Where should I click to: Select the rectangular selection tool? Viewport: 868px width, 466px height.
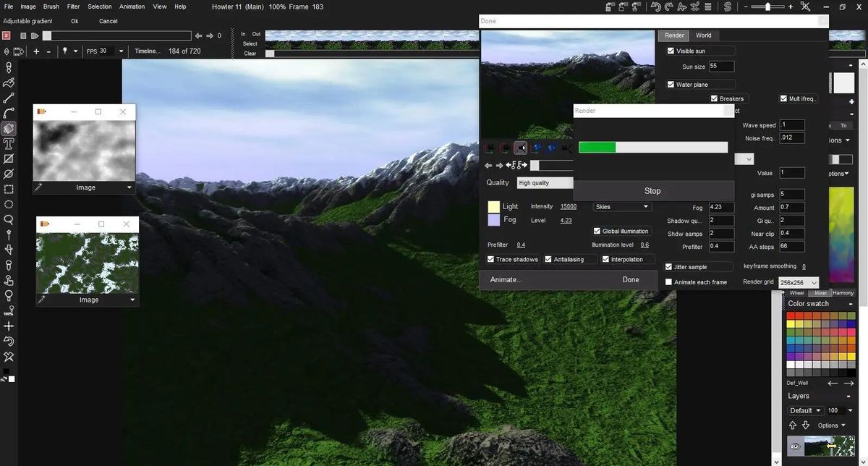coord(9,190)
